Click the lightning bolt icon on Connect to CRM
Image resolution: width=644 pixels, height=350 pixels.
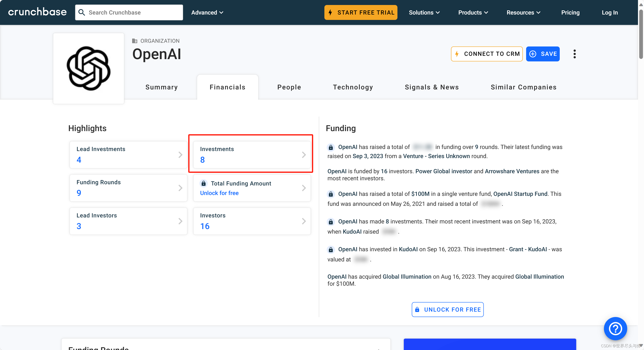pos(458,54)
